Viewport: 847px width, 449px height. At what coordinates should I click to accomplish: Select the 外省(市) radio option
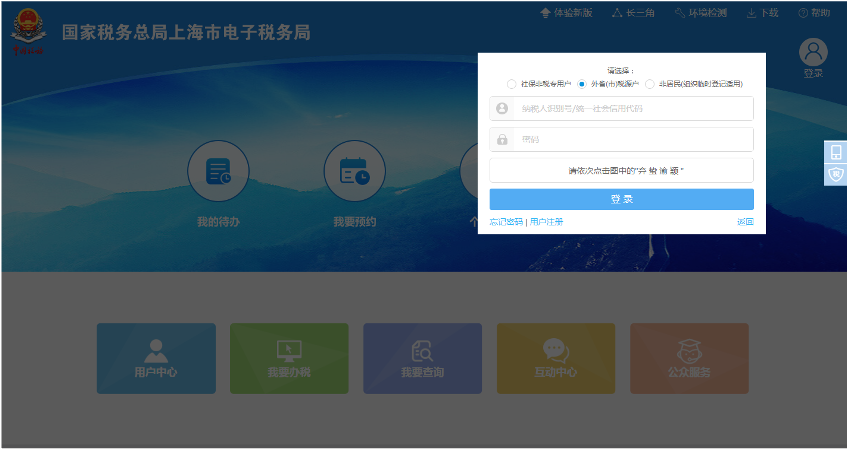(x=582, y=84)
